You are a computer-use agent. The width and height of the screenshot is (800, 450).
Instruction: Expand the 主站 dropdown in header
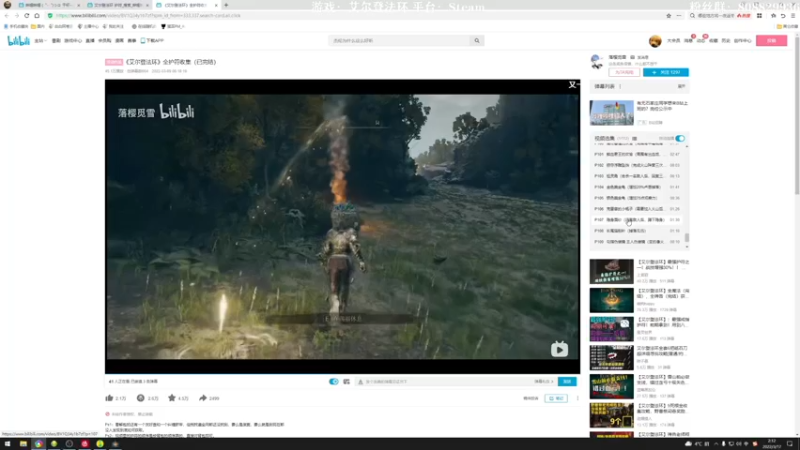[x=40, y=41]
